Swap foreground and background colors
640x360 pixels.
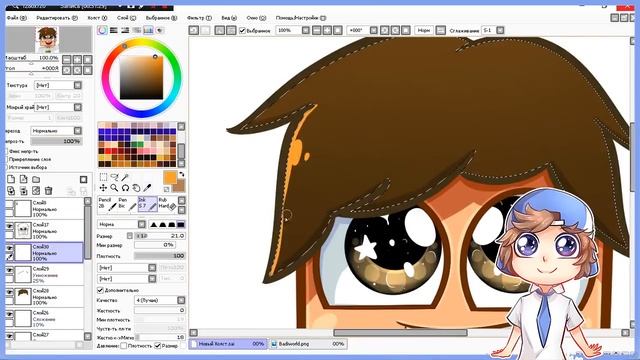(182, 174)
